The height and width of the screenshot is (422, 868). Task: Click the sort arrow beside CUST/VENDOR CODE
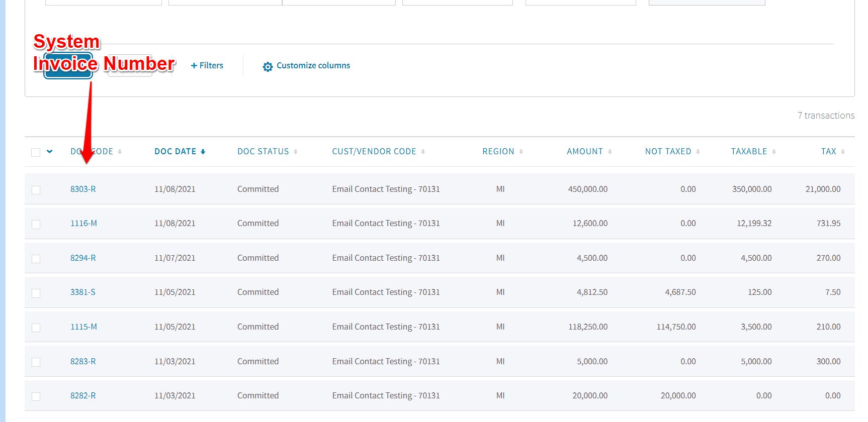point(423,152)
